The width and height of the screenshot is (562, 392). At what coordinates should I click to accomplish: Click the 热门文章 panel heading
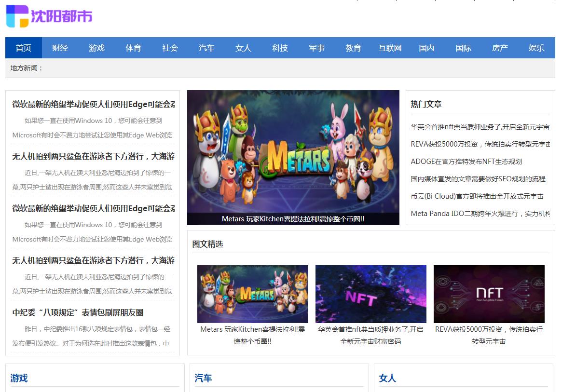426,104
